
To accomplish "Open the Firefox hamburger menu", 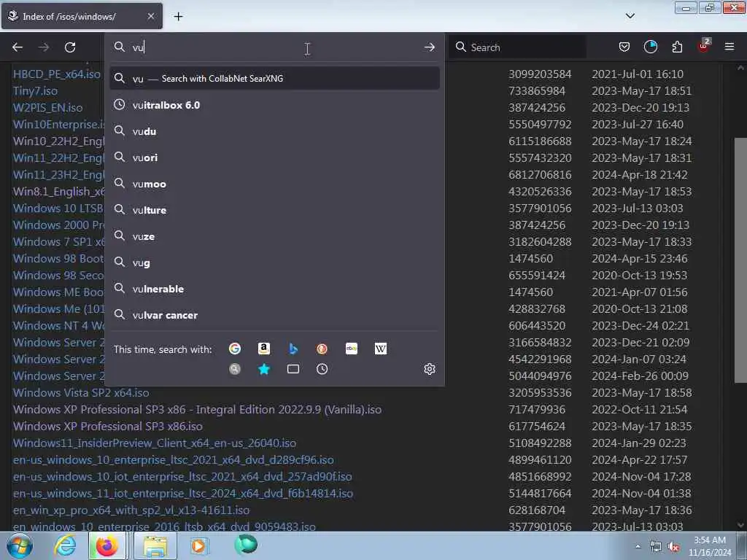I will click(x=729, y=47).
